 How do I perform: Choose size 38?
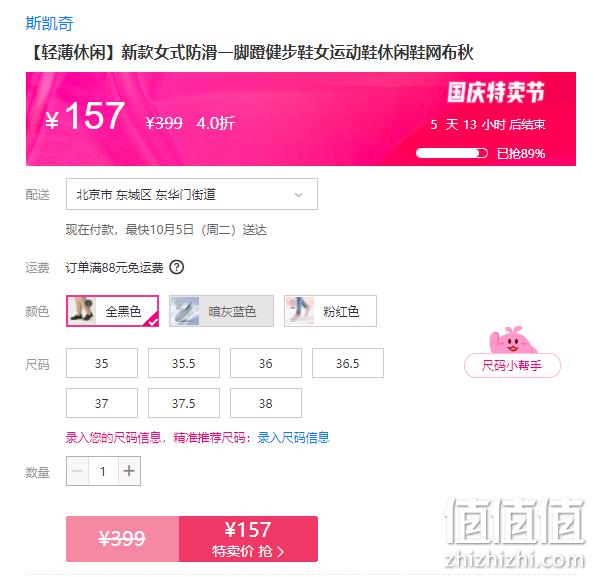click(x=266, y=403)
